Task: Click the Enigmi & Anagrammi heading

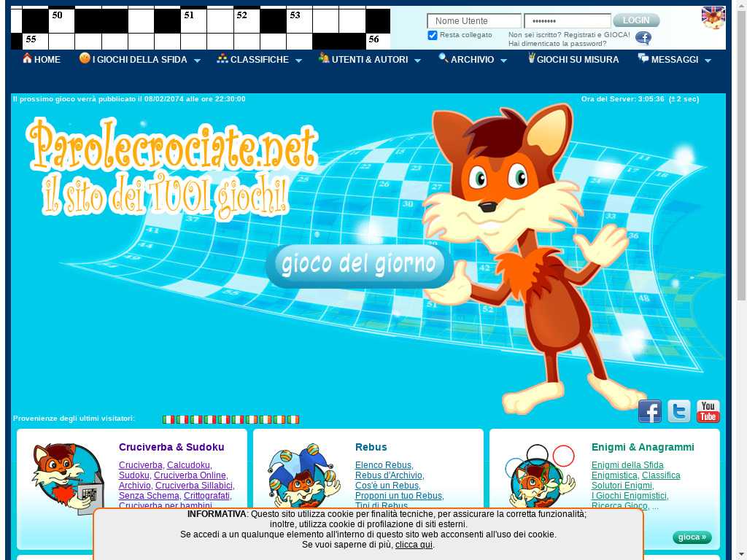Action: pos(643,447)
